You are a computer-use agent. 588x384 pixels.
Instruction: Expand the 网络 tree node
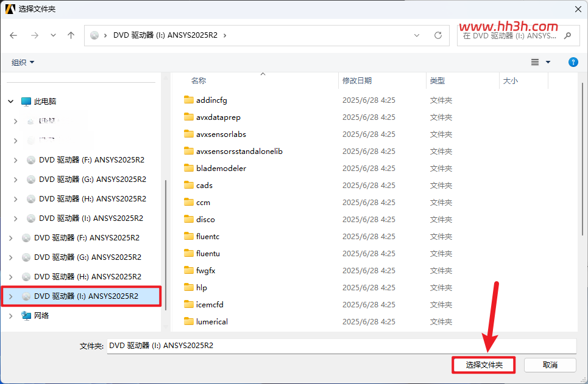click(x=11, y=315)
